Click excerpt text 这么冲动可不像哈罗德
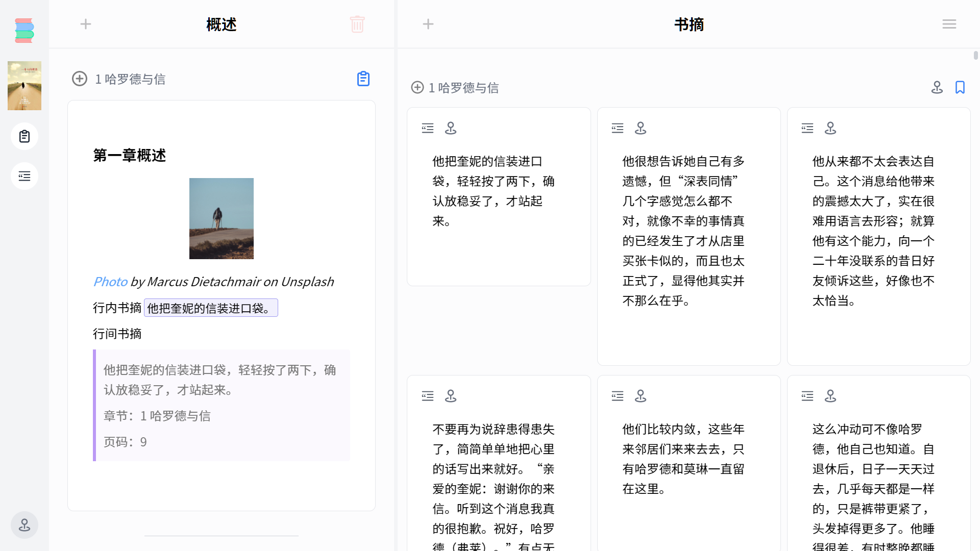This screenshot has height=551, width=980. [x=873, y=486]
